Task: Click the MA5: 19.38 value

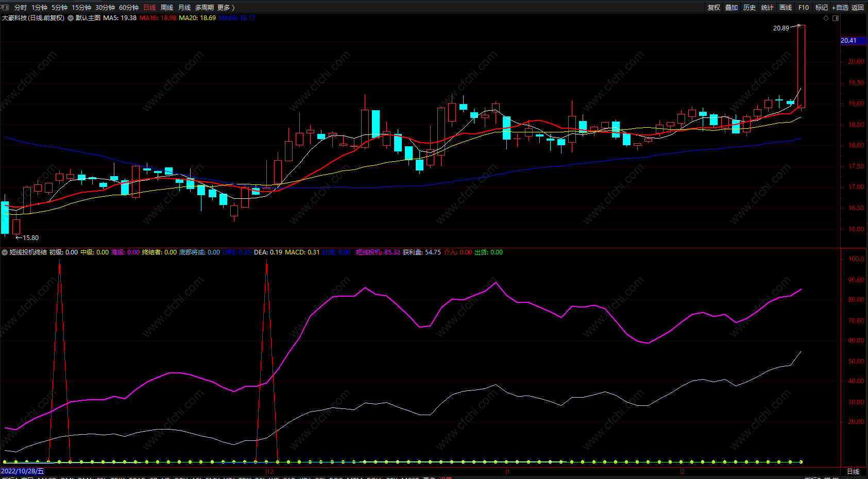Action: point(120,18)
